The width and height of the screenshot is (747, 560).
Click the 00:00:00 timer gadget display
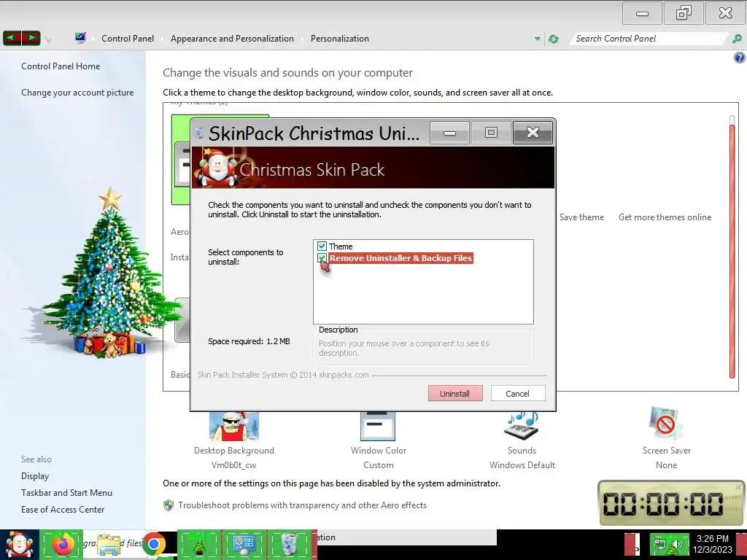pos(664,504)
